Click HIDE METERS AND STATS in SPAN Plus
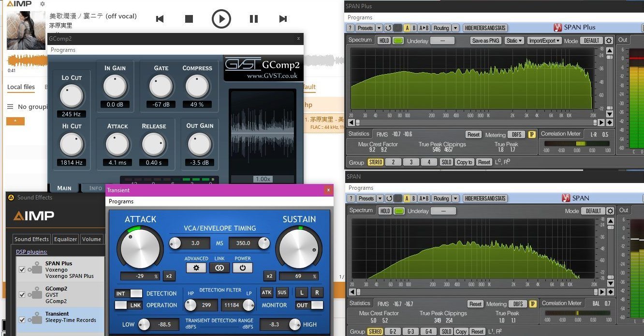The height and width of the screenshot is (336, 644). click(485, 28)
